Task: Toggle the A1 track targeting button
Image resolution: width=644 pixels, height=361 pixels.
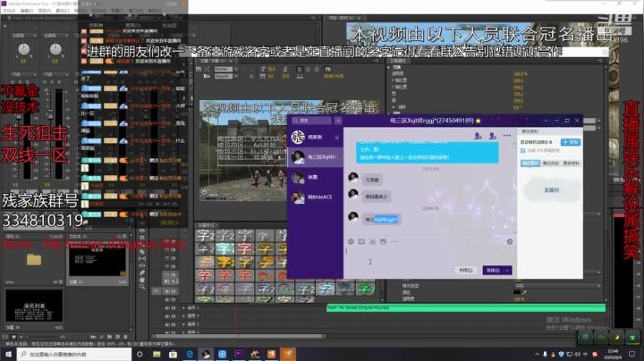Action: tap(156, 290)
